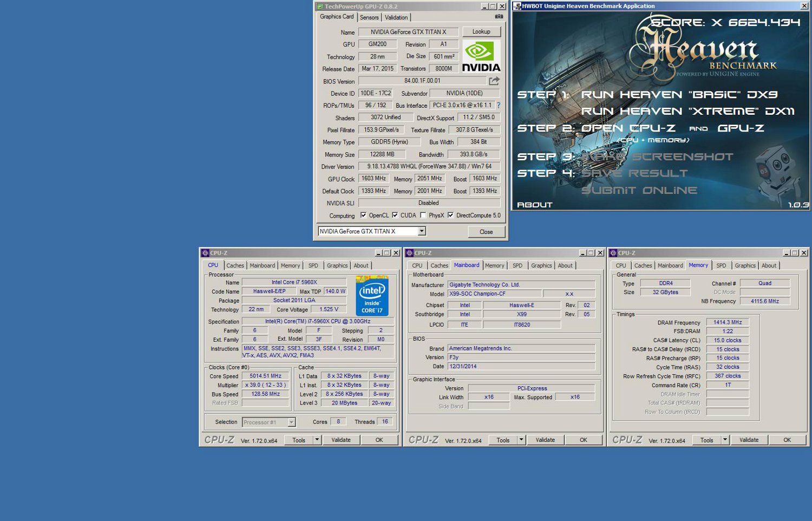812x521 pixels.
Task: Expand the Tools arrow in CPU tab window
Action: 317,440
